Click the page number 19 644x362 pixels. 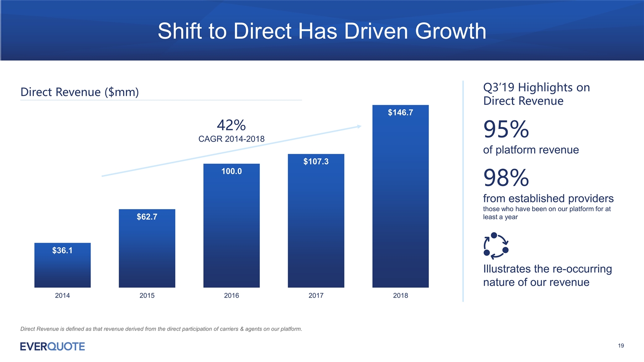tap(621, 346)
